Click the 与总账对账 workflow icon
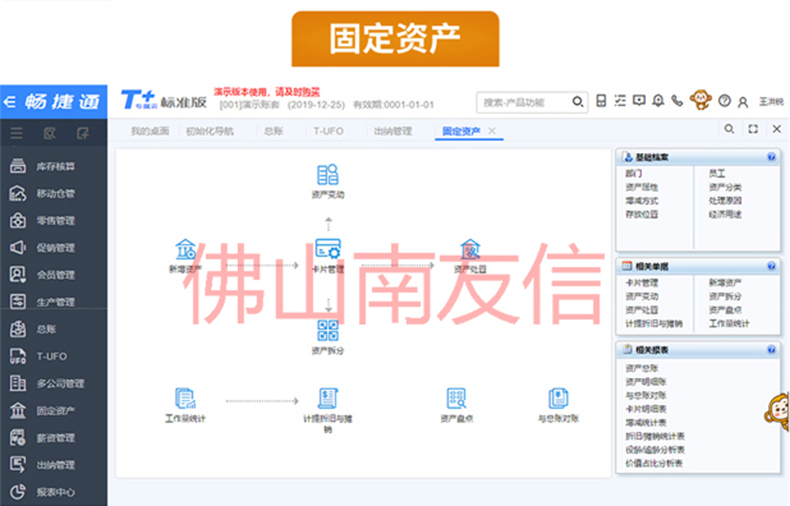The image size is (790, 506). click(558, 398)
